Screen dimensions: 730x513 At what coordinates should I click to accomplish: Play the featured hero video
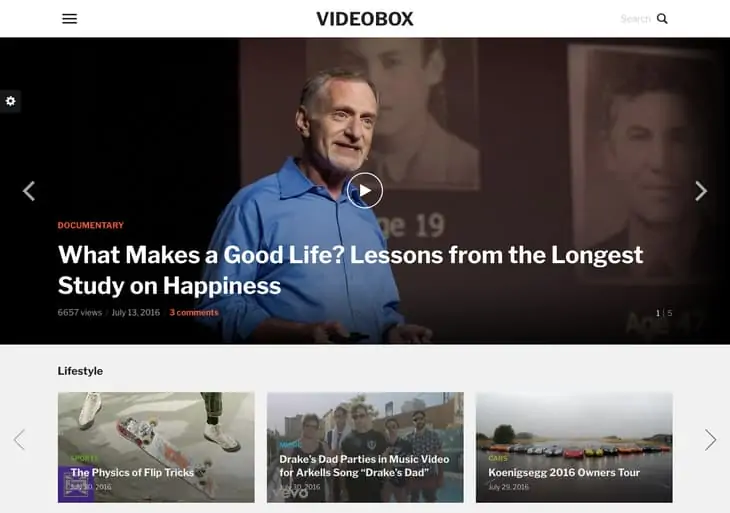pos(365,190)
